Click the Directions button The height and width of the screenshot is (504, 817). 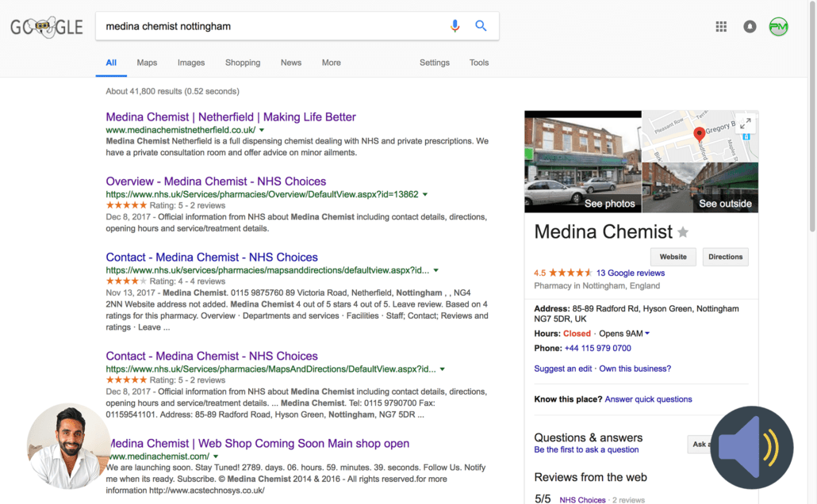click(x=725, y=257)
